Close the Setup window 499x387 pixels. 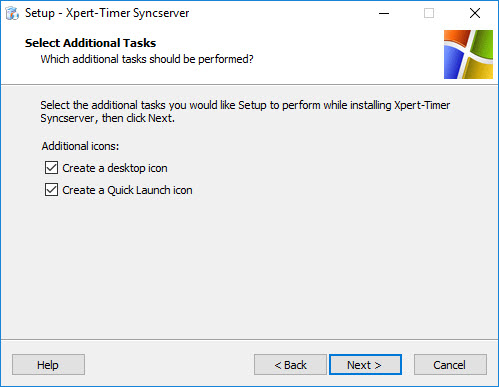pos(475,13)
